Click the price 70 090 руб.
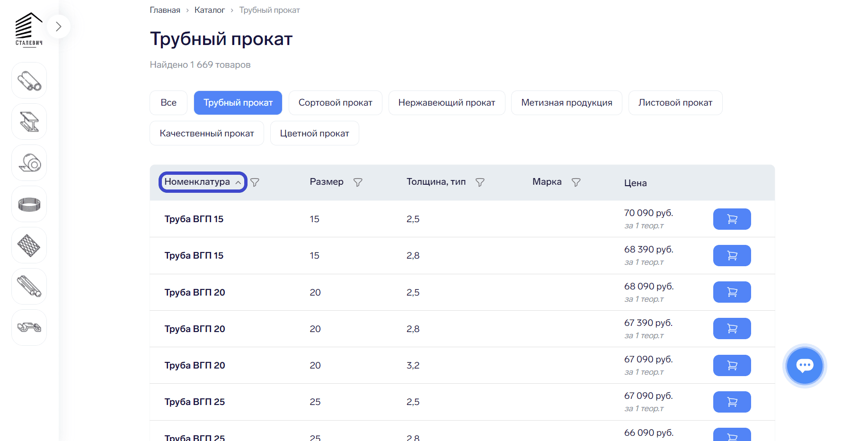 (x=648, y=213)
